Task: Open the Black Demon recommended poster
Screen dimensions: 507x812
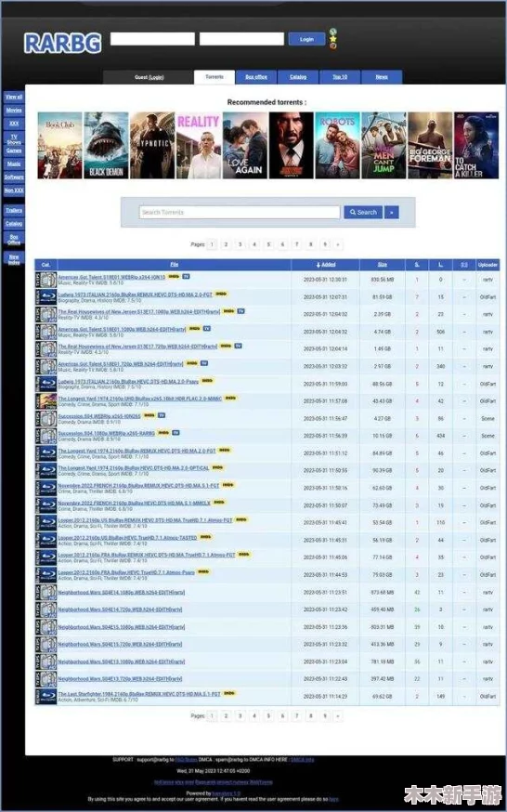Action: (x=106, y=146)
